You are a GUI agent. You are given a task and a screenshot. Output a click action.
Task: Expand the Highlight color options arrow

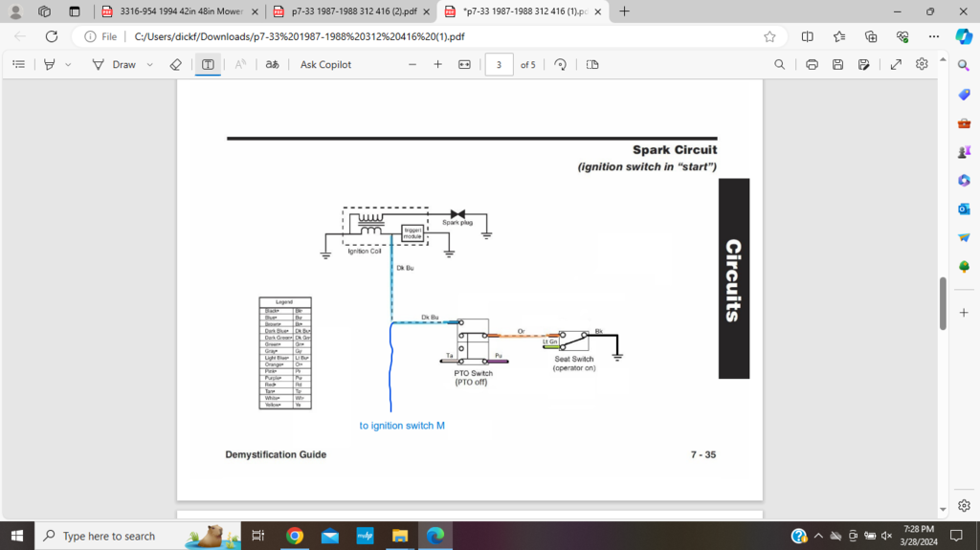pos(68,64)
